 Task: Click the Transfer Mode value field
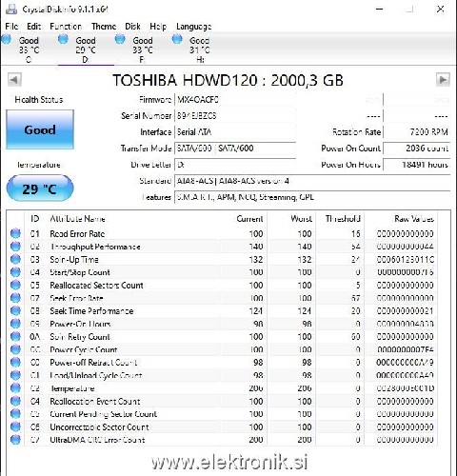(235, 149)
